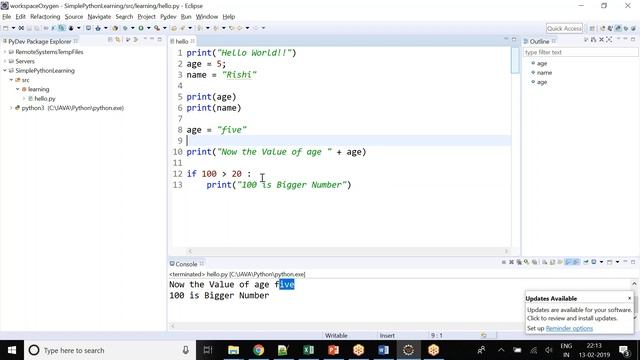Viewport: 640px width, 360px height.
Task: Expand the python3 interpreter node
Action: [11, 108]
